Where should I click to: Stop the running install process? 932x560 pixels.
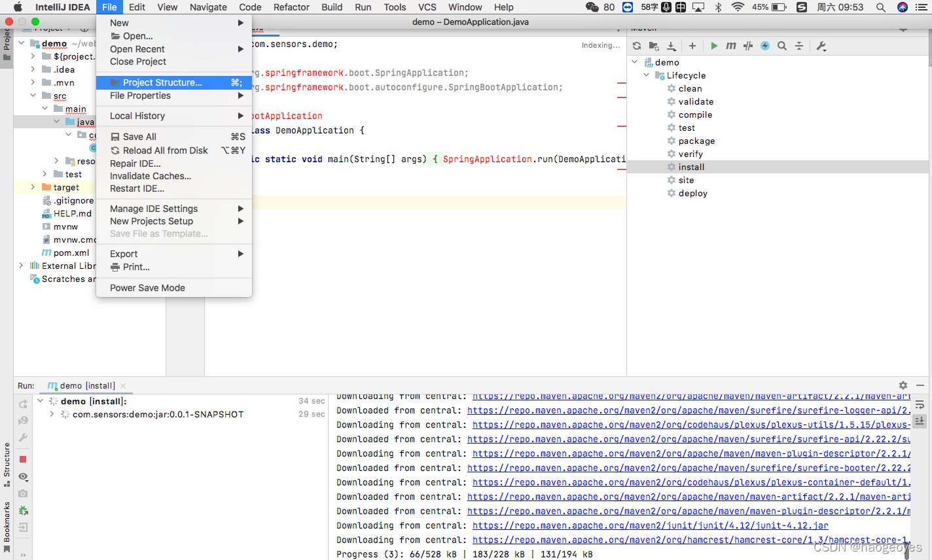[23, 459]
